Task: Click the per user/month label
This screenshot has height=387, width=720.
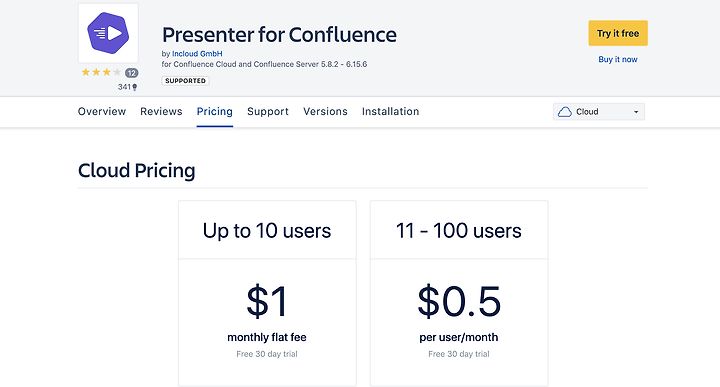Action: [459, 337]
